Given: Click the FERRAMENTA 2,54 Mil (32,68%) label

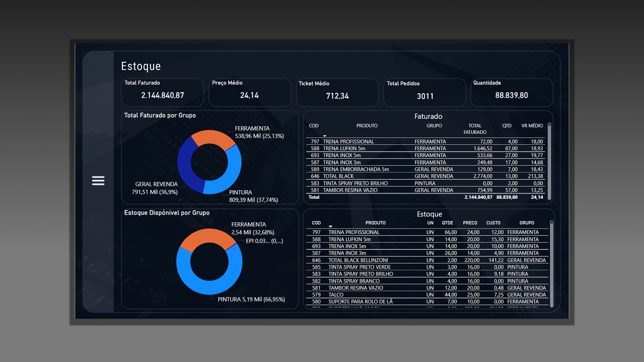Looking at the screenshot, I should click(x=253, y=228).
